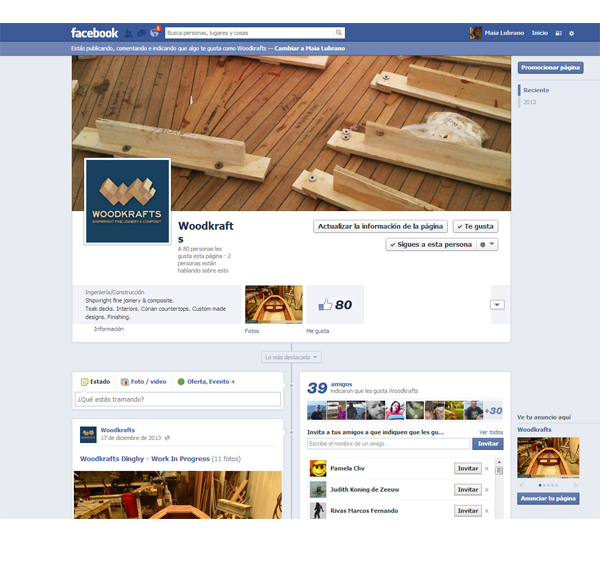Focus the top search people and places field

[249, 33]
